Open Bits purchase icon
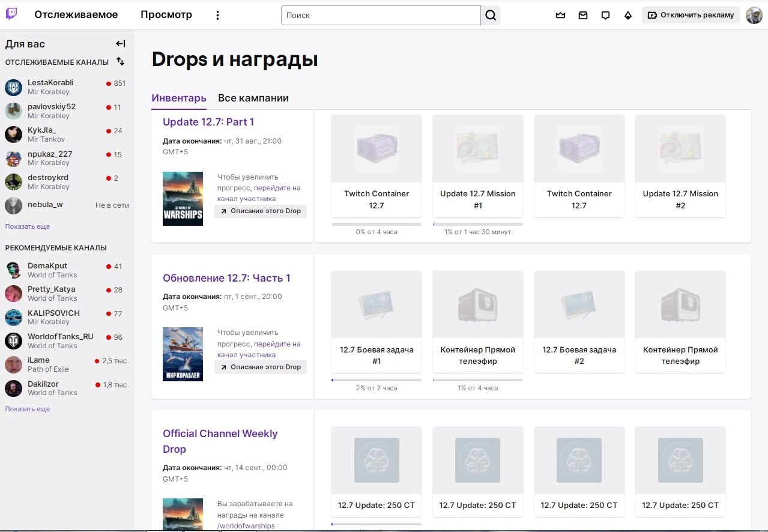Image resolution: width=768 pixels, height=532 pixels. pos(628,15)
